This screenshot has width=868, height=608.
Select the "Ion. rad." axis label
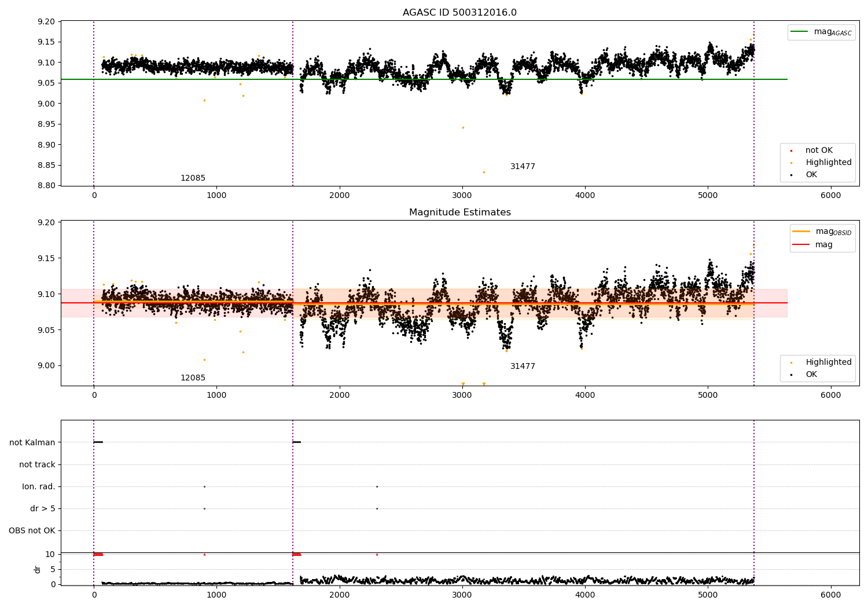point(39,486)
